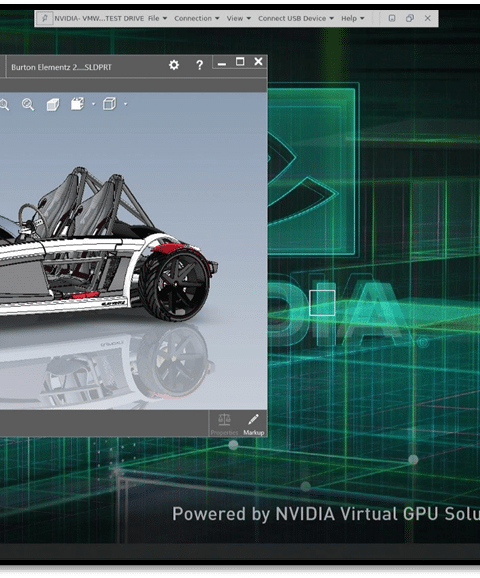Click the partially hidden zoom magnifier icon
The width and height of the screenshot is (480, 578).
4,105
